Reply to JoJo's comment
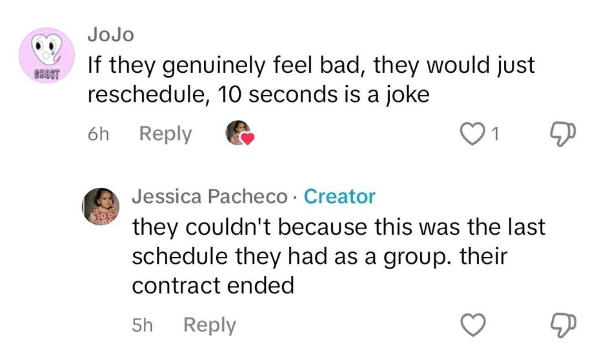 click(x=166, y=134)
